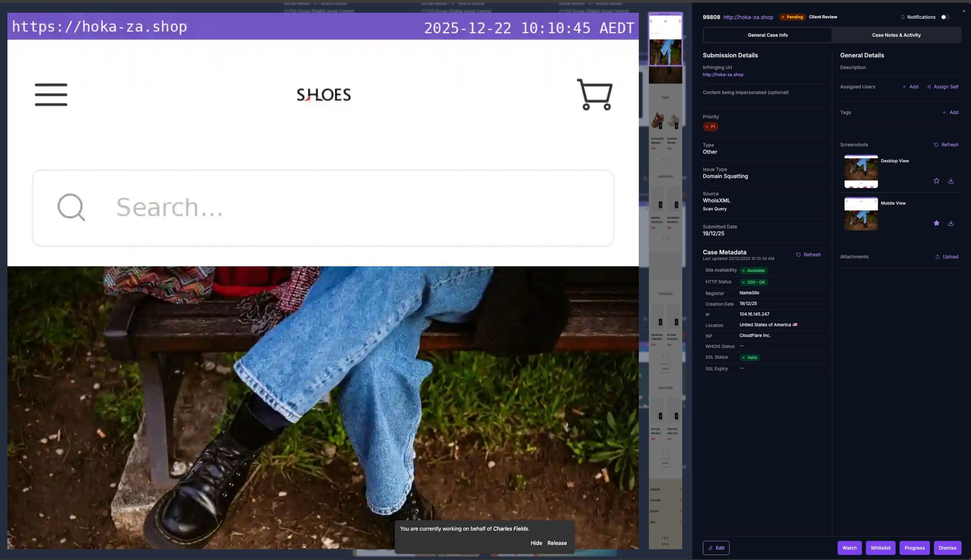The height and width of the screenshot is (560, 971).
Task: Open the Desktop View thumbnail
Action: 861,172
